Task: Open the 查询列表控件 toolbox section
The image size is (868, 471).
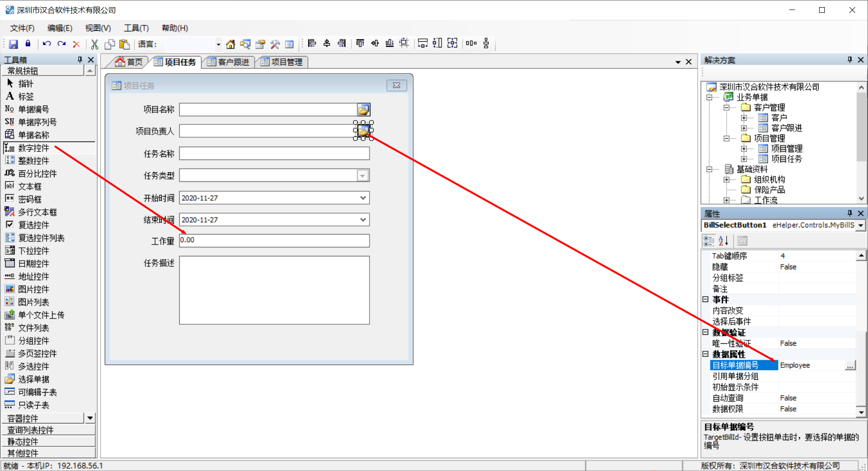Action: coord(49,430)
